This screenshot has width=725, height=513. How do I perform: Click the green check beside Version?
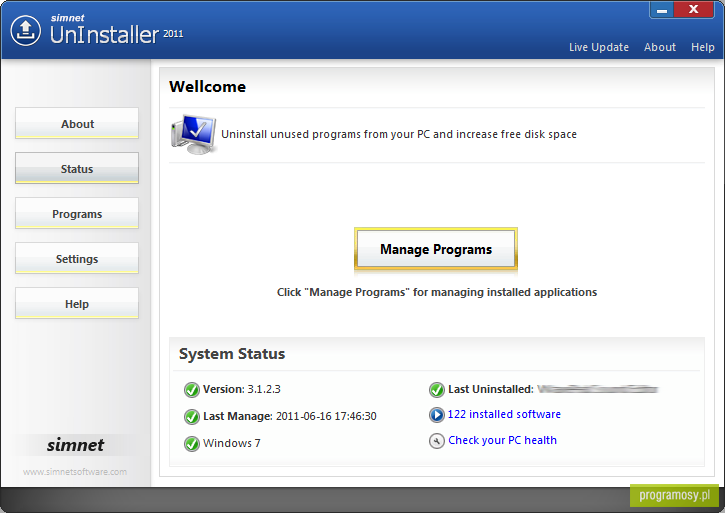point(191,390)
